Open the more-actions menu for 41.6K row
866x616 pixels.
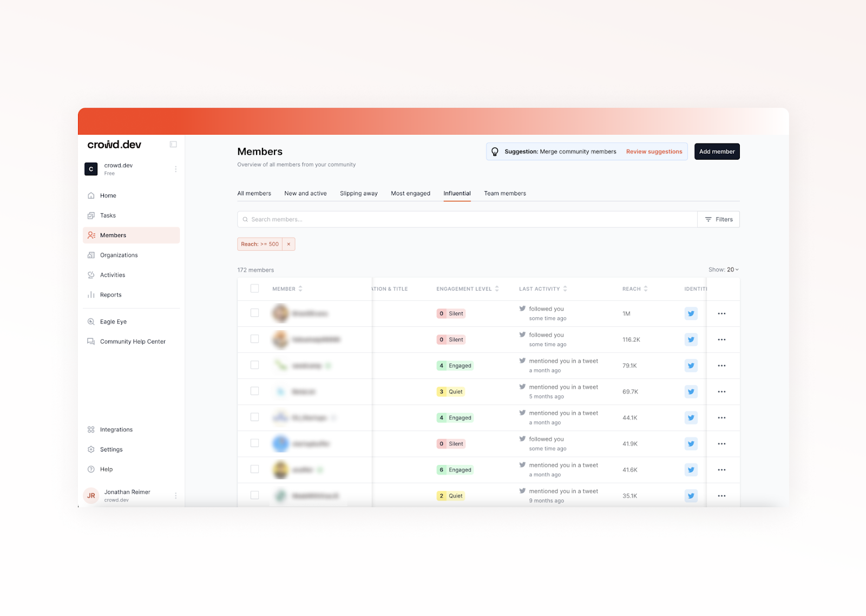tap(721, 469)
